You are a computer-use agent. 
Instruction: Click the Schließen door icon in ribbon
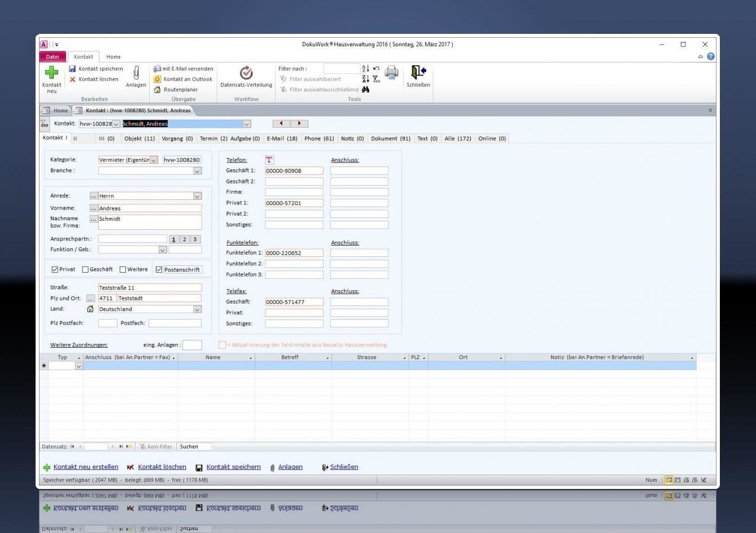[418, 72]
